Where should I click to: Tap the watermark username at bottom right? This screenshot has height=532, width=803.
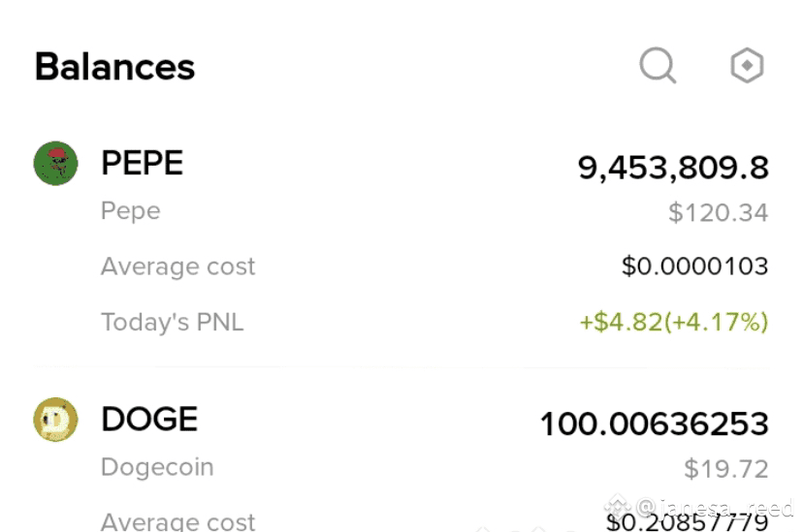click(x=715, y=508)
